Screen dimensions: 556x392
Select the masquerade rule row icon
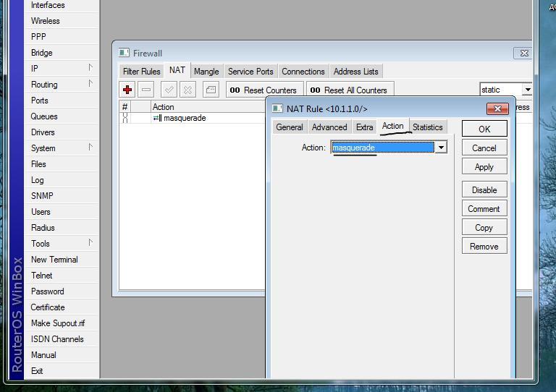pyautogui.click(x=156, y=118)
